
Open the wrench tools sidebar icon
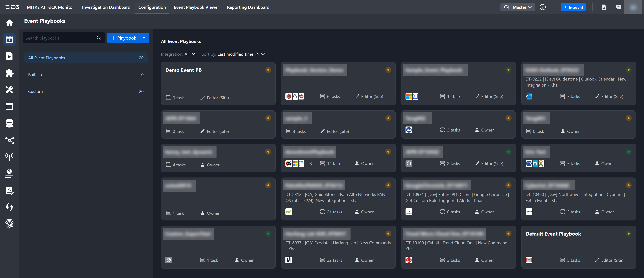pyautogui.click(x=9, y=90)
